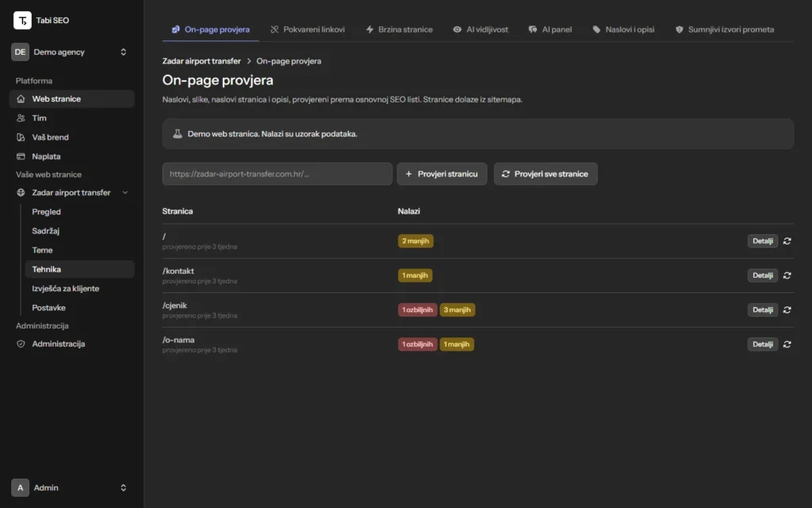This screenshot has width=812, height=508.
Task: Open Sadržaj in sidebar
Action: coord(80,231)
